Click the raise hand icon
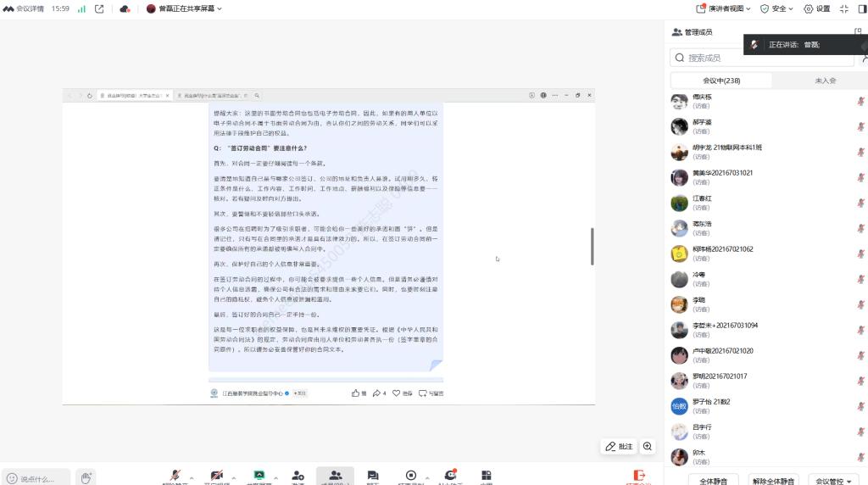This screenshot has width=868, height=485. click(86, 477)
